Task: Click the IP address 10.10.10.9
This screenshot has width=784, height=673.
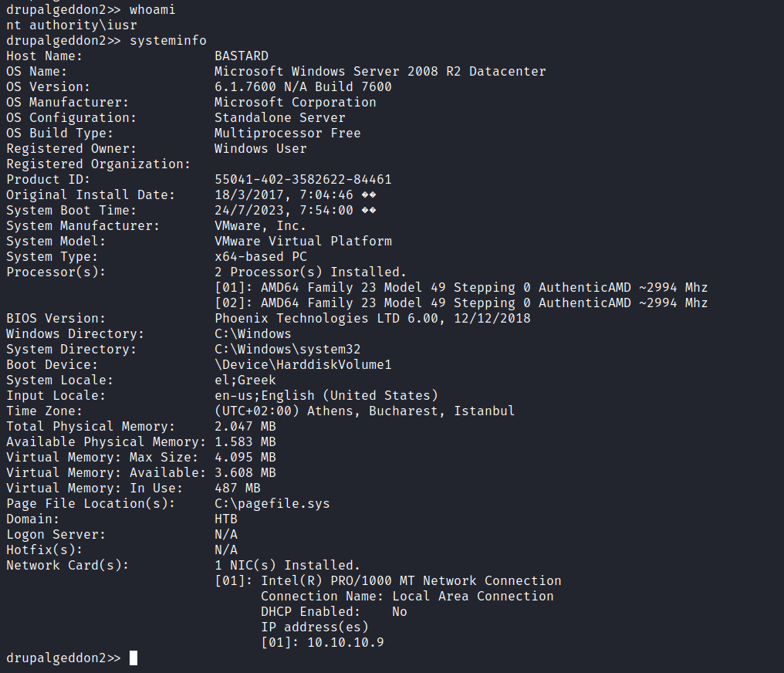Action: [x=345, y=642]
